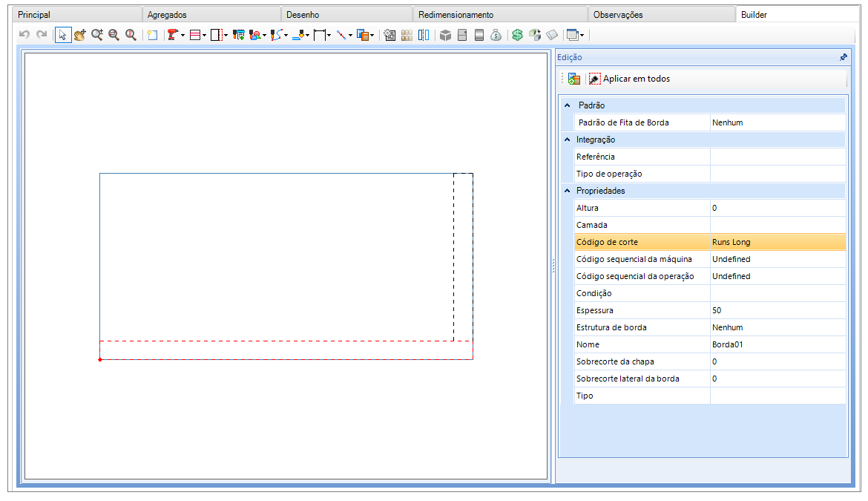Select the arrow pointer selection tool
868x501 pixels.
63,35
